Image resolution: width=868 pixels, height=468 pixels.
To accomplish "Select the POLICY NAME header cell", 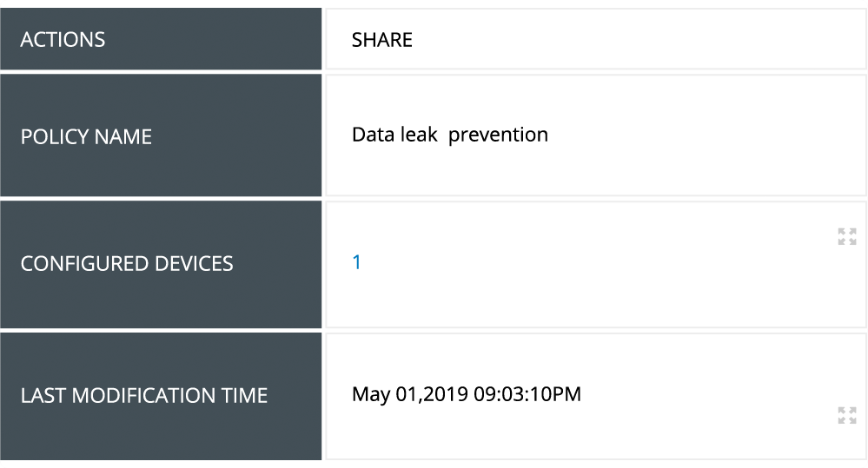I will 161,135.
